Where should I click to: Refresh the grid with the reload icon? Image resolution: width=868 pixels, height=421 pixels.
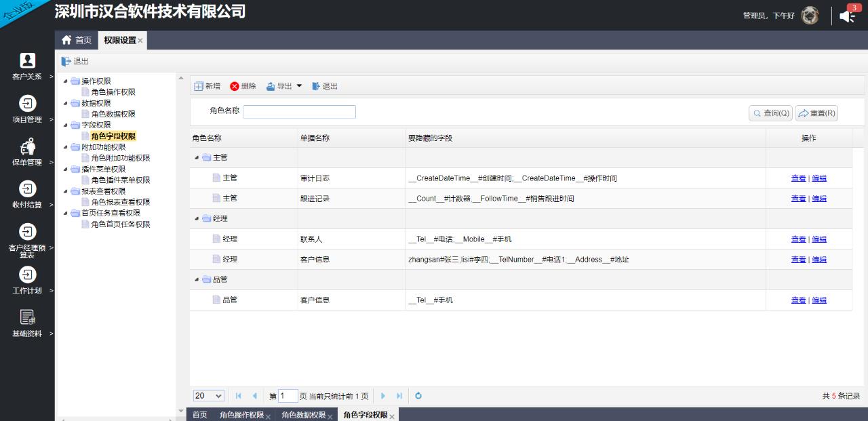pos(418,396)
